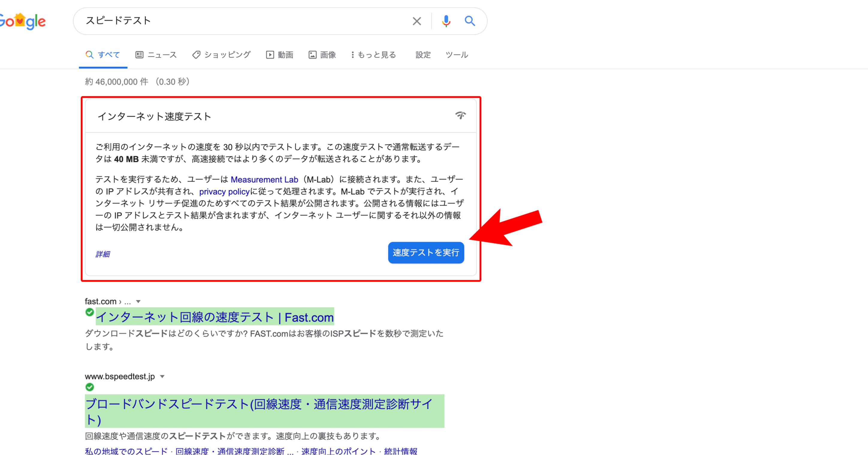Switch to the 動画 tab
This screenshot has height=455, width=868.
[x=279, y=55]
